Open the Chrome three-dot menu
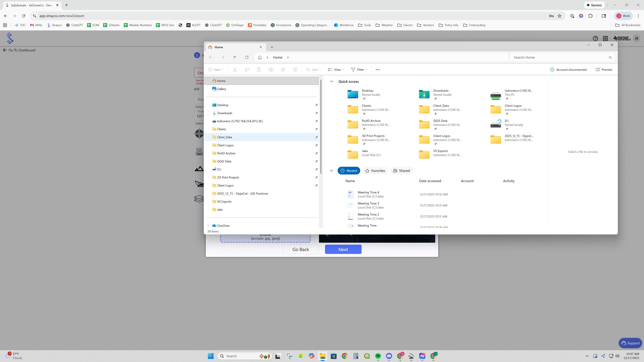The width and height of the screenshot is (644, 362). coord(638,16)
